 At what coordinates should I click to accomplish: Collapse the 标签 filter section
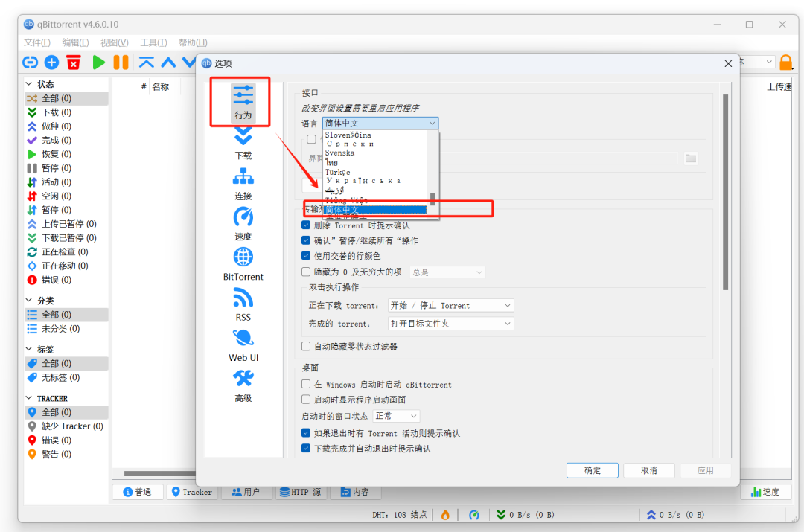tap(29, 348)
